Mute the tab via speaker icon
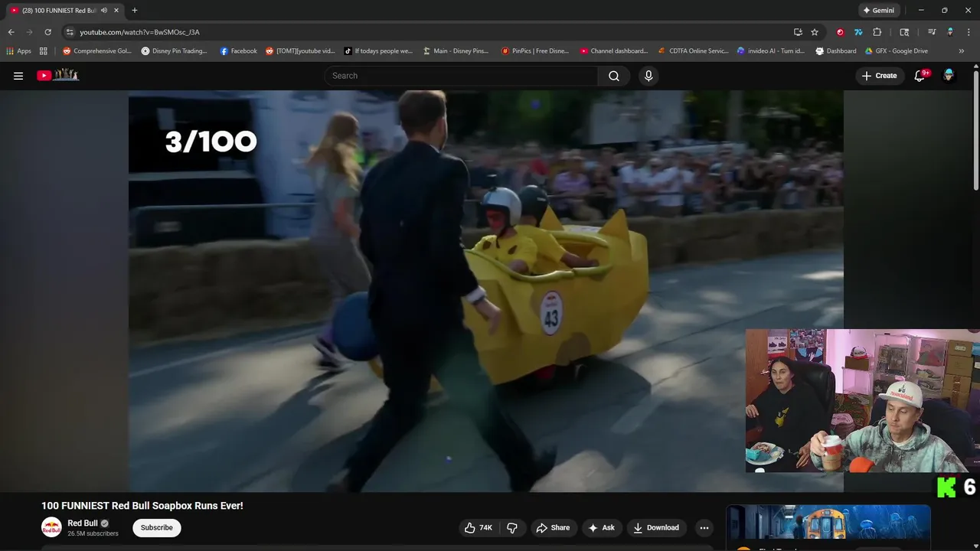 (x=104, y=10)
